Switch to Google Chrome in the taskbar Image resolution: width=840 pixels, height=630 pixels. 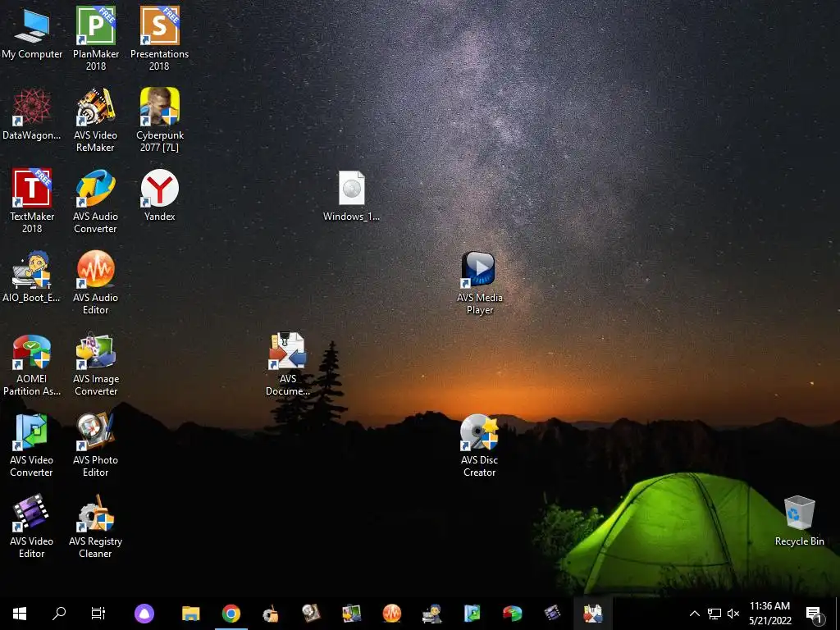231,614
